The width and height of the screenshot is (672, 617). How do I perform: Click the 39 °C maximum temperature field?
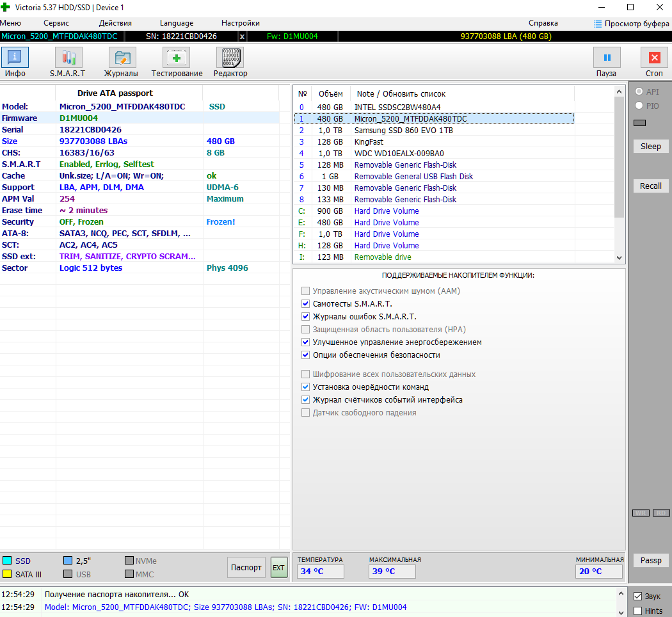click(x=392, y=572)
